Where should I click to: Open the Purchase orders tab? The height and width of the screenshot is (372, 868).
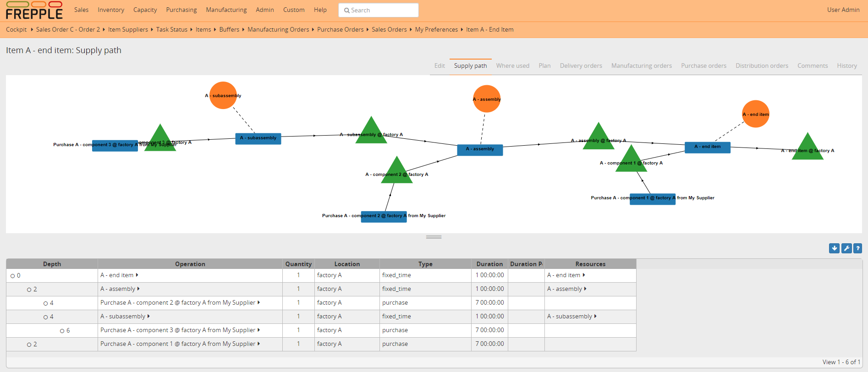coord(703,66)
